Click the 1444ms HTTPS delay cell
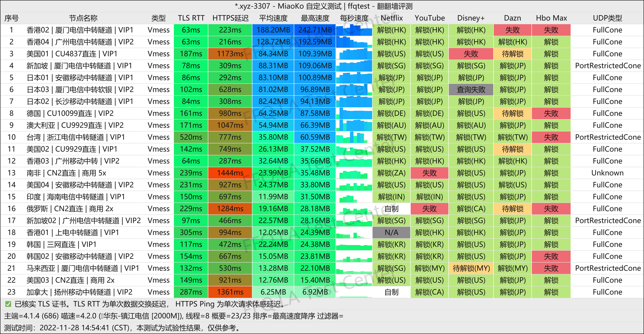The image size is (644, 334). 230,173
